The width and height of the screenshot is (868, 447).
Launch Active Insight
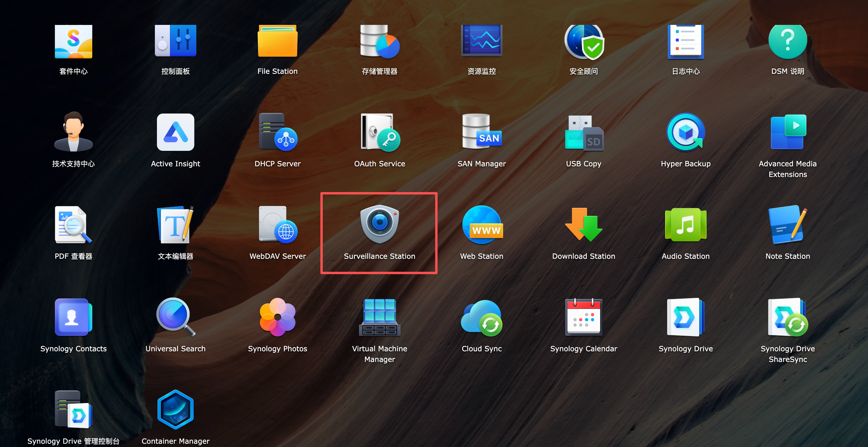(x=175, y=132)
